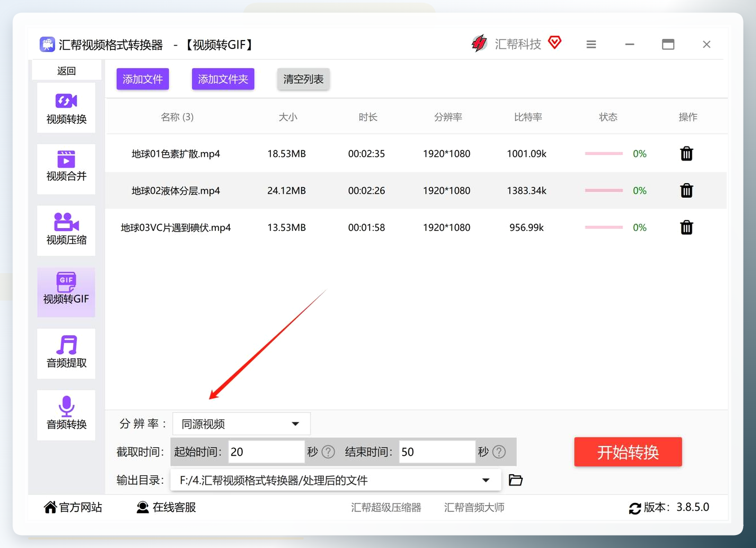
Task: Focus the 起始时间 input field
Action: point(266,452)
